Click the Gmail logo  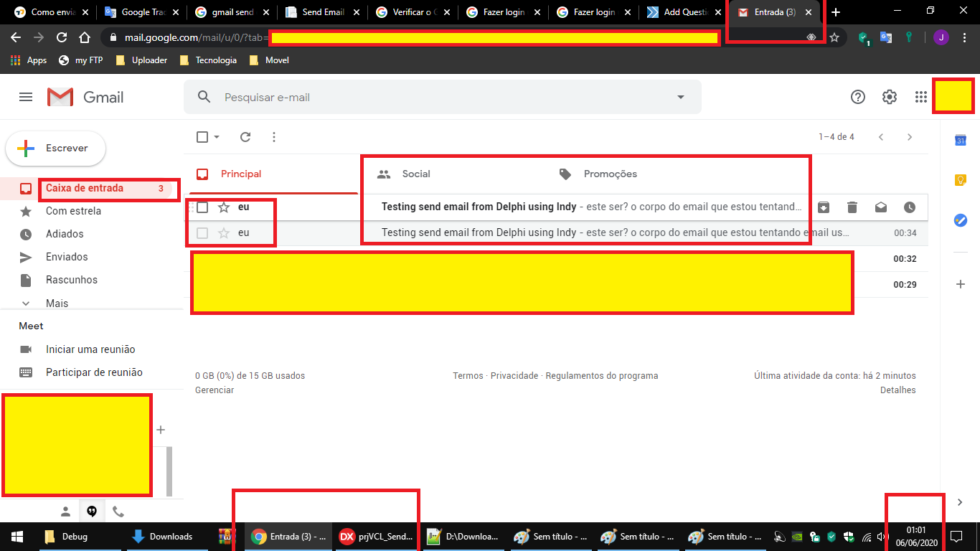pos(85,97)
